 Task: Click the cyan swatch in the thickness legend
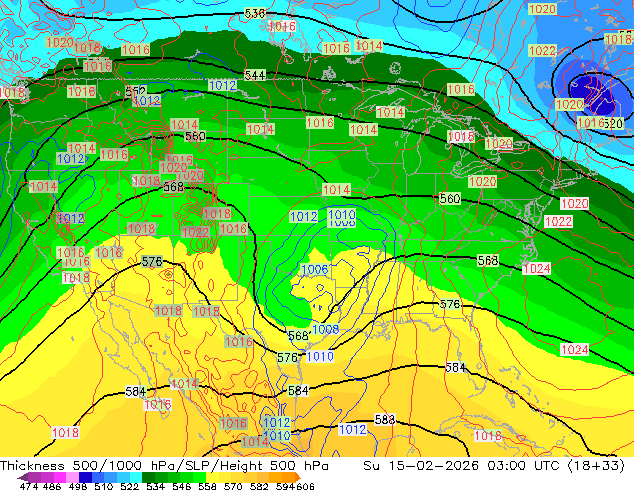136,477
